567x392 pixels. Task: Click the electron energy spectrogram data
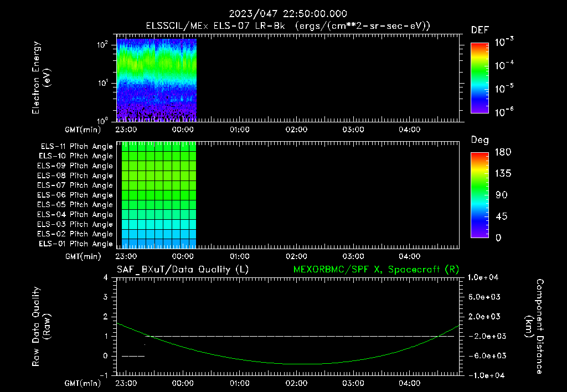[157, 80]
